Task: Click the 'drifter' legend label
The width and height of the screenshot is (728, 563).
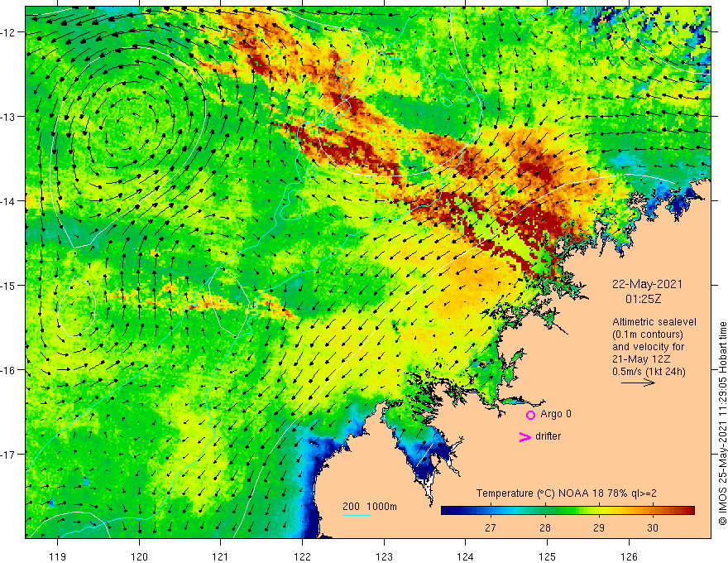Action: click(x=548, y=436)
